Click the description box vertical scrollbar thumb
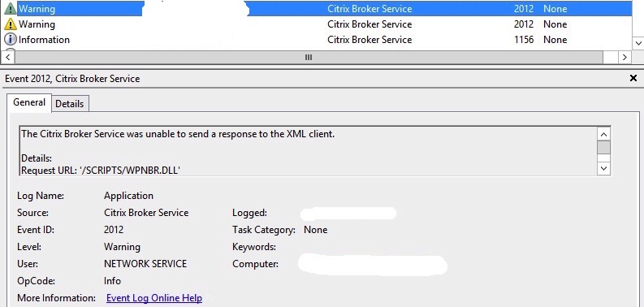This screenshot has height=307, width=644. (x=603, y=147)
